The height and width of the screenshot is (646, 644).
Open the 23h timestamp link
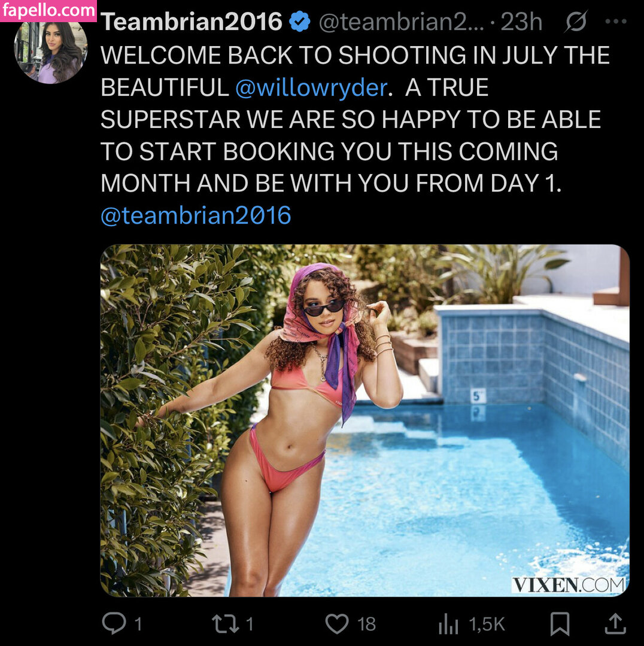coord(521,23)
